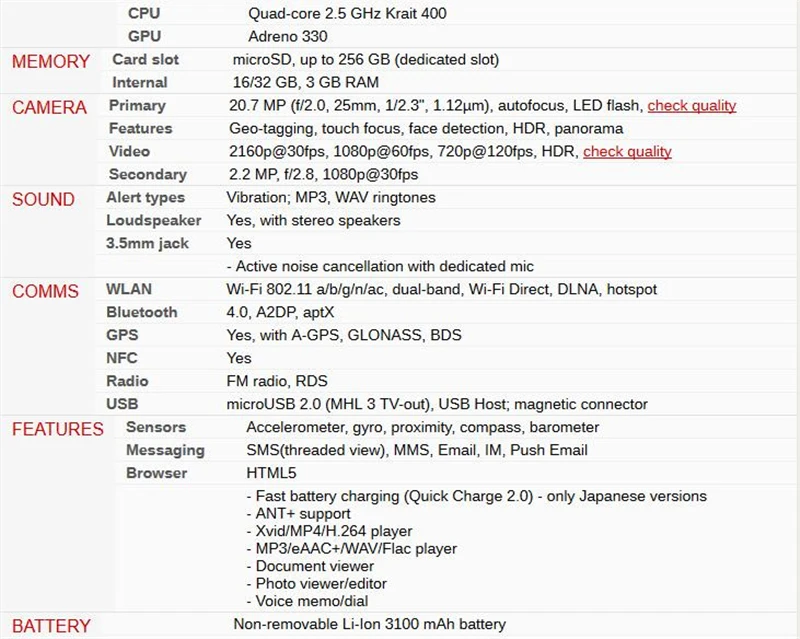Viewport: 800px width, 639px height.
Task: Click the Internal memory label
Action: coord(140,82)
